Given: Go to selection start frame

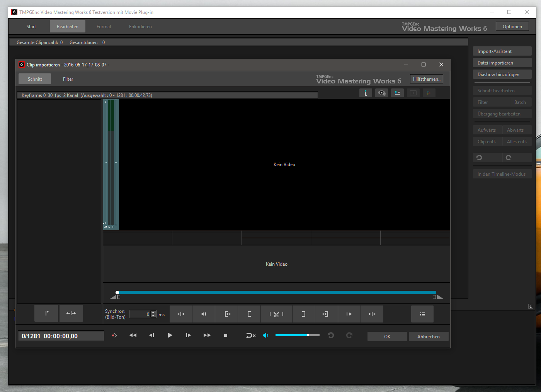Looking at the screenshot, I should pos(226,314).
